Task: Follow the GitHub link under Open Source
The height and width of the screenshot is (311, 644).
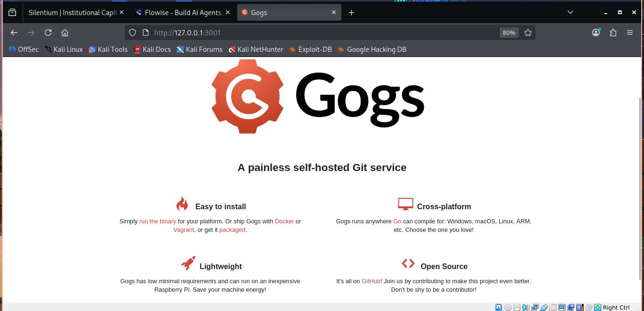Action: 371,281
